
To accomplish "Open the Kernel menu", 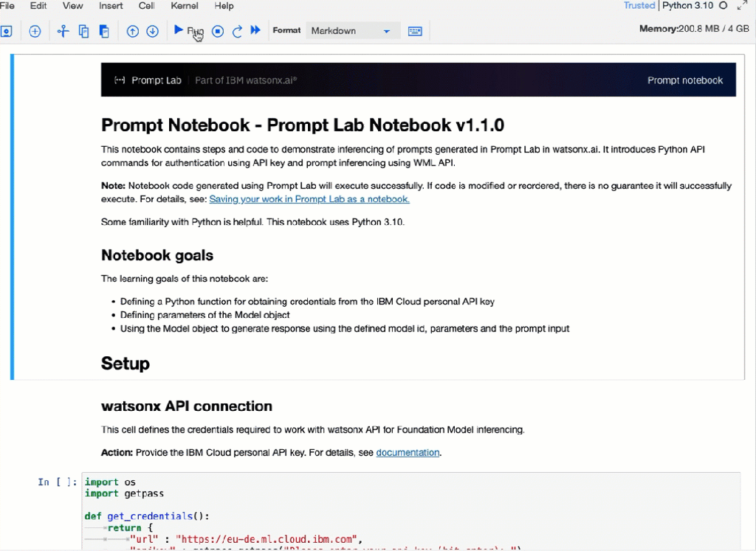I will pos(184,6).
